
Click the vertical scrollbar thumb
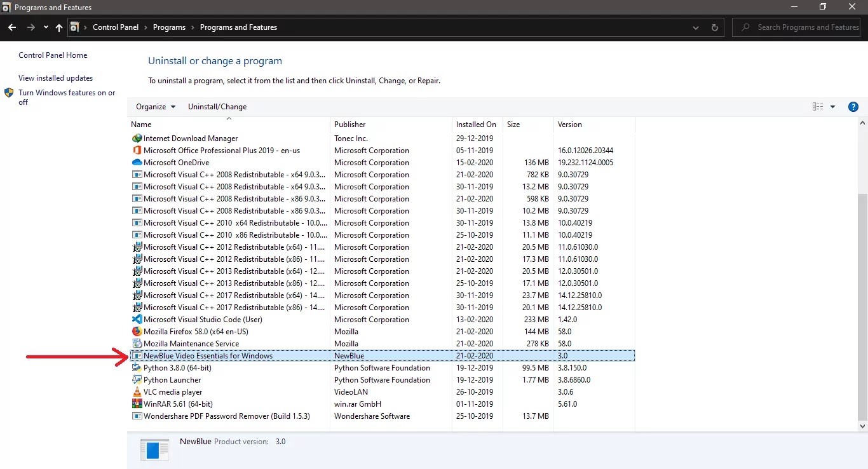point(862,306)
